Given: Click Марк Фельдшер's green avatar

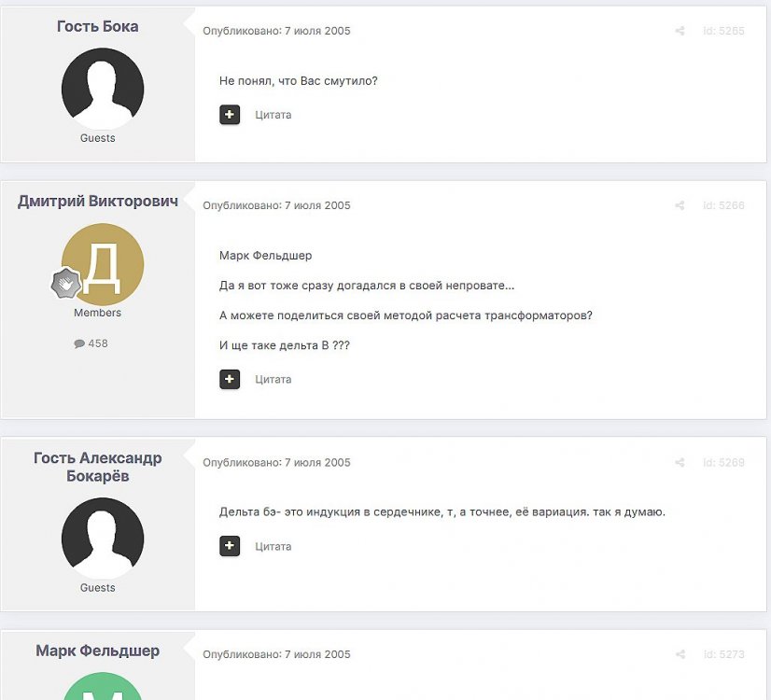Looking at the screenshot, I should point(103,686).
